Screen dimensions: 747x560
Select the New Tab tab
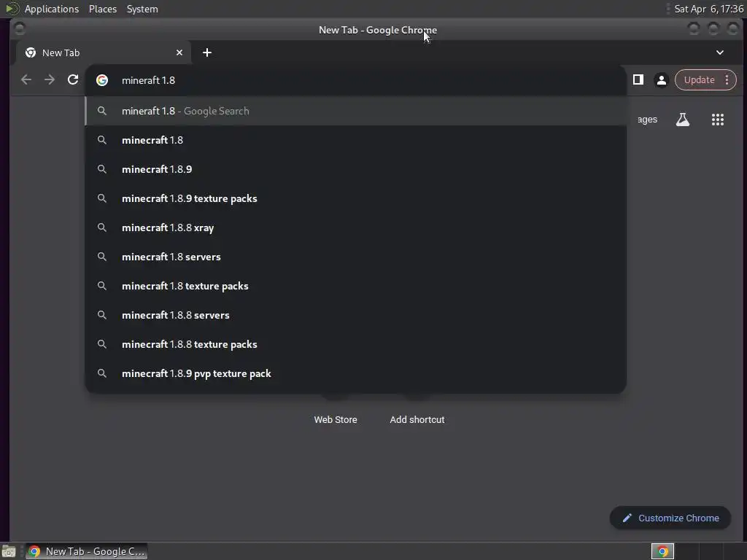point(104,52)
